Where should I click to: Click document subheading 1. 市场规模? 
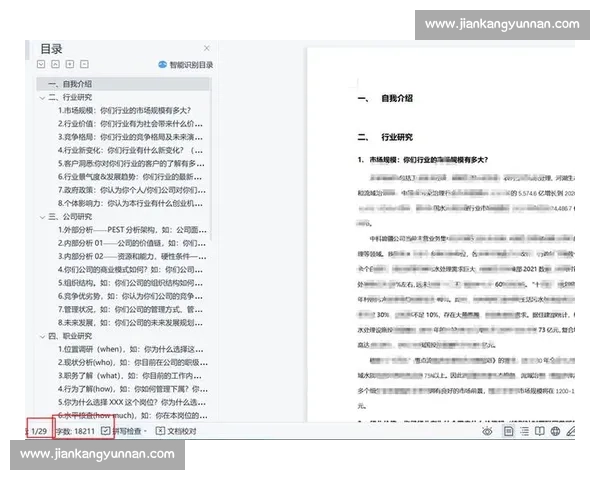422,160
